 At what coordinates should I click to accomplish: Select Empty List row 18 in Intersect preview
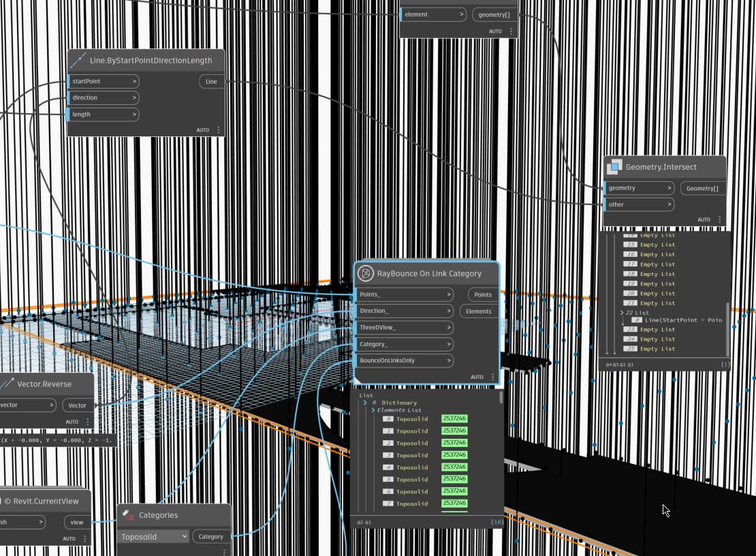[x=650, y=274]
